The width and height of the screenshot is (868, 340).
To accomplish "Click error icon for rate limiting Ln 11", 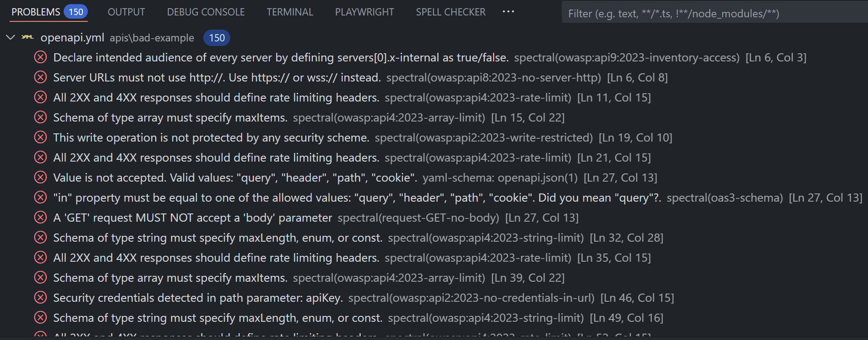I will (x=40, y=97).
